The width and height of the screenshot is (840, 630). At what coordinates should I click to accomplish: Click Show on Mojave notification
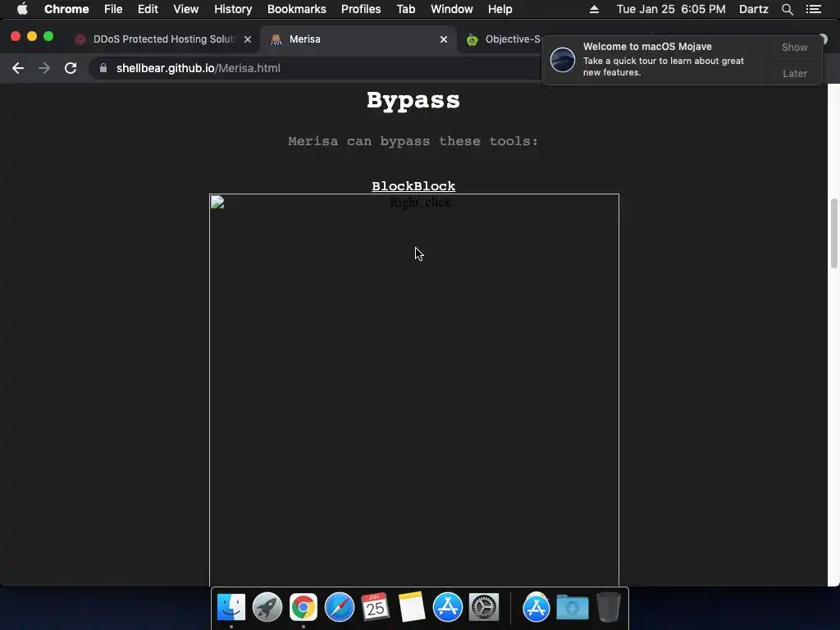pos(794,47)
